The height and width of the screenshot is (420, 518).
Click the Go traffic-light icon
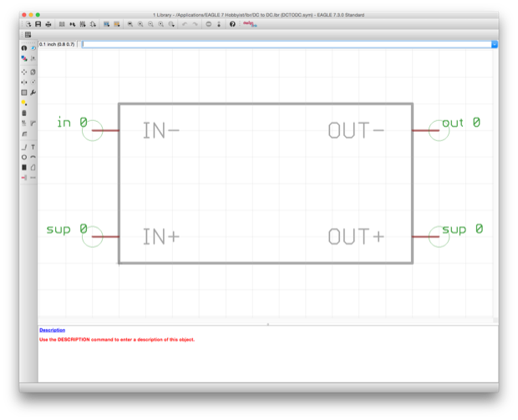(219, 24)
